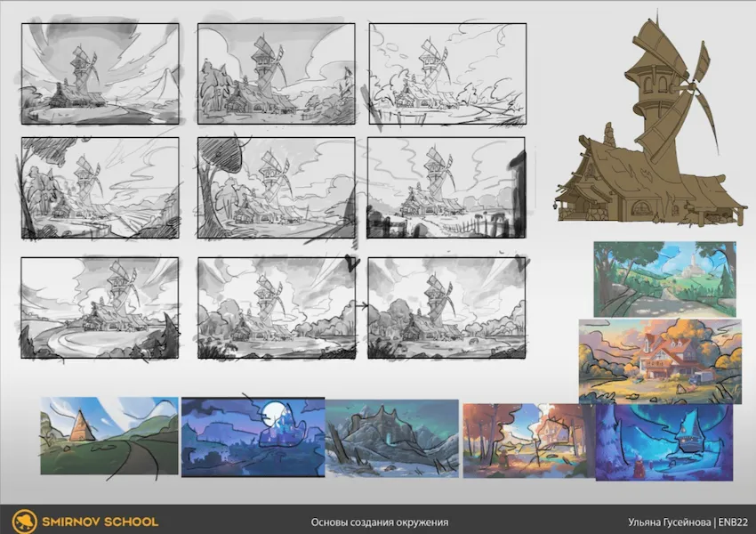Image resolution: width=756 pixels, height=534 pixels.
Task: Open the center sketch of the grid
Action: point(276,188)
